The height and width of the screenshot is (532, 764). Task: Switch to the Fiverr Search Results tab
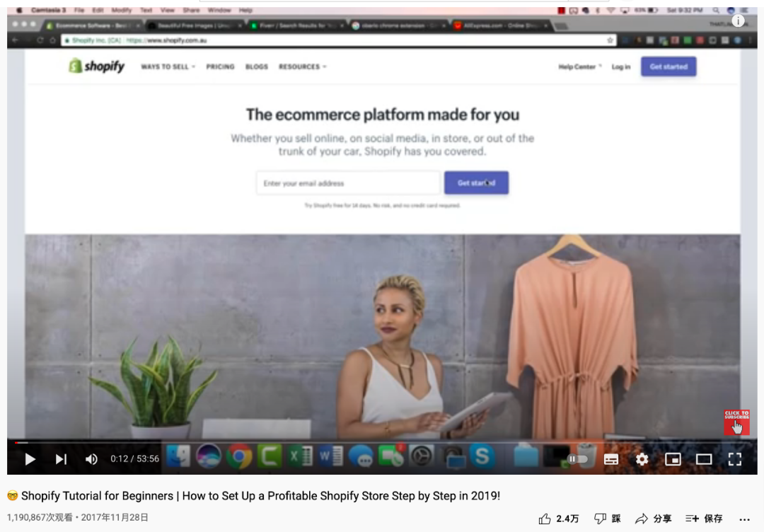[296, 25]
